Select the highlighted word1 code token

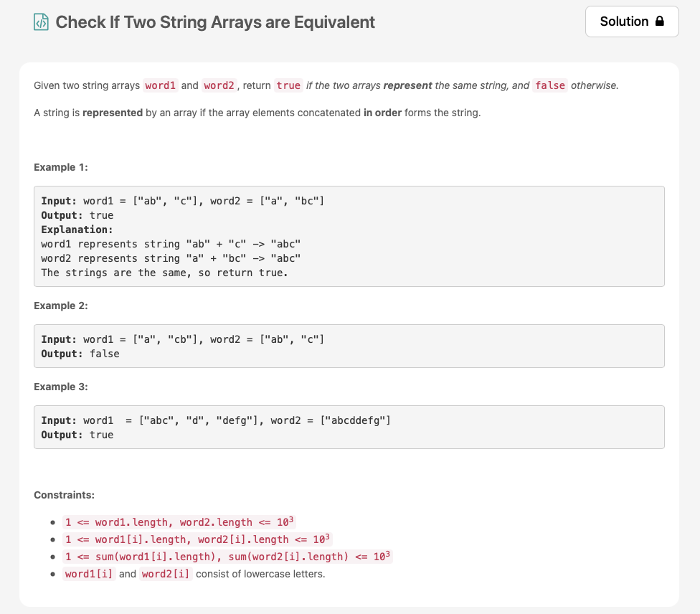click(159, 85)
